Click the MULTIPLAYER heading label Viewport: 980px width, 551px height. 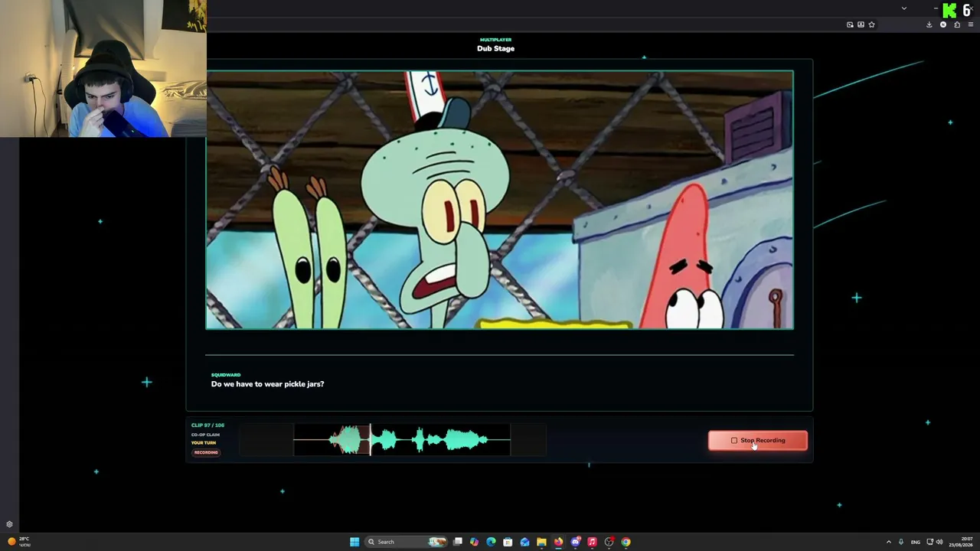[495, 40]
